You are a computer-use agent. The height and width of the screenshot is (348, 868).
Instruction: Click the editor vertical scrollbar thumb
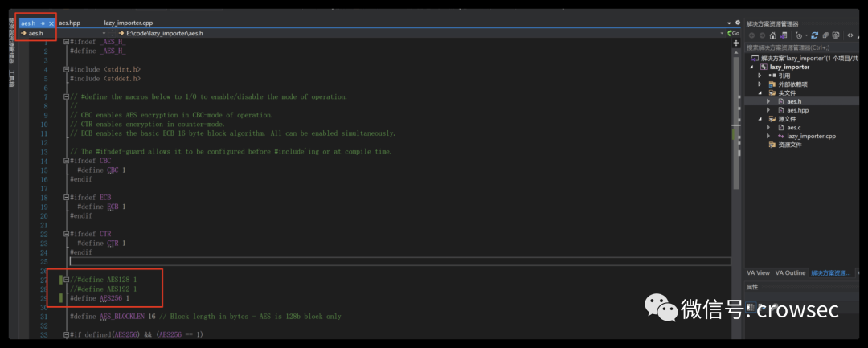pyautogui.click(x=736, y=123)
